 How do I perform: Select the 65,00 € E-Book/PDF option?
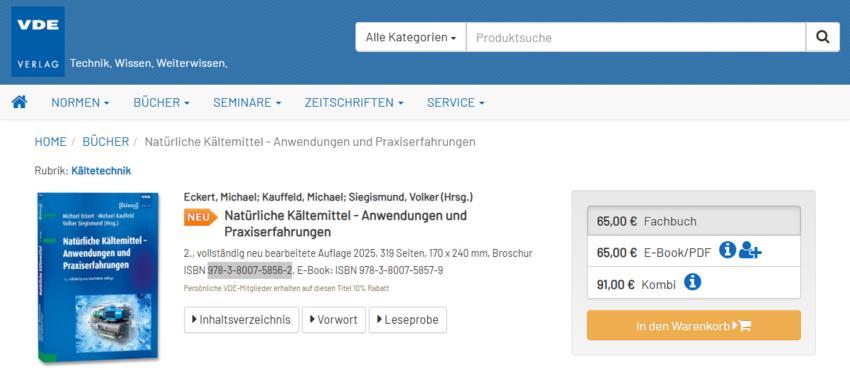694,251
